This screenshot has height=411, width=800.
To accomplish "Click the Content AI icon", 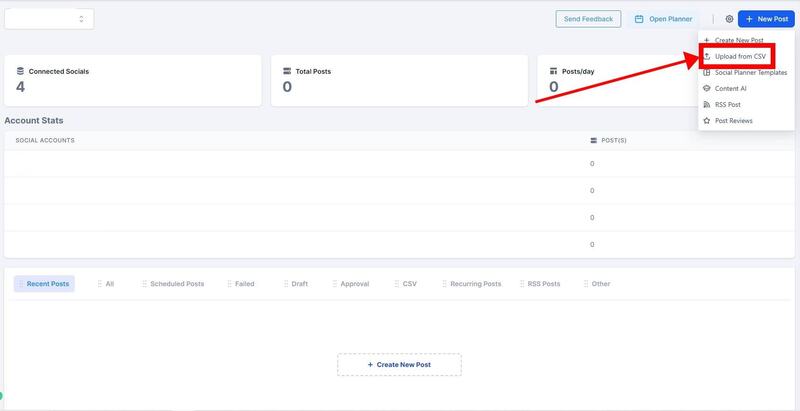I will (707, 88).
